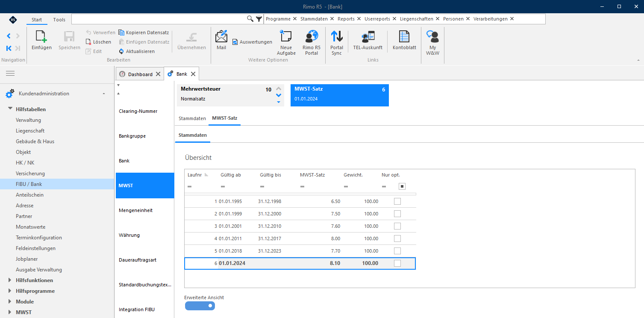Open Auswertungen reports
The image size is (644, 318).
pyautogui.click(x=252, y=42)
